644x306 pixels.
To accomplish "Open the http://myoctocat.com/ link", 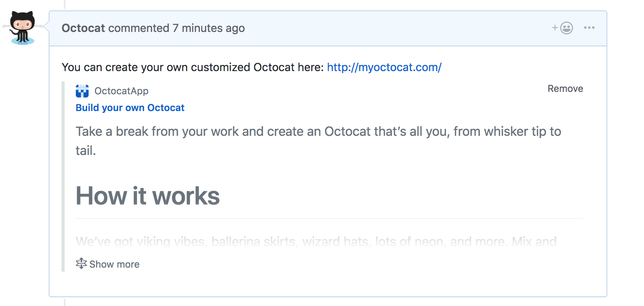I will tap(384, 67).
